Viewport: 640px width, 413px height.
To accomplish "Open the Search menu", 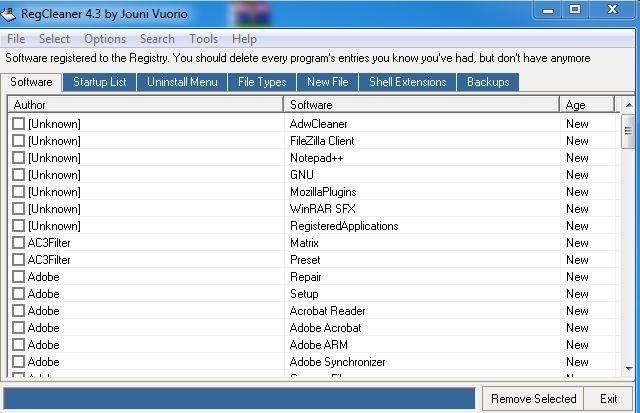I will pos(157,39).
